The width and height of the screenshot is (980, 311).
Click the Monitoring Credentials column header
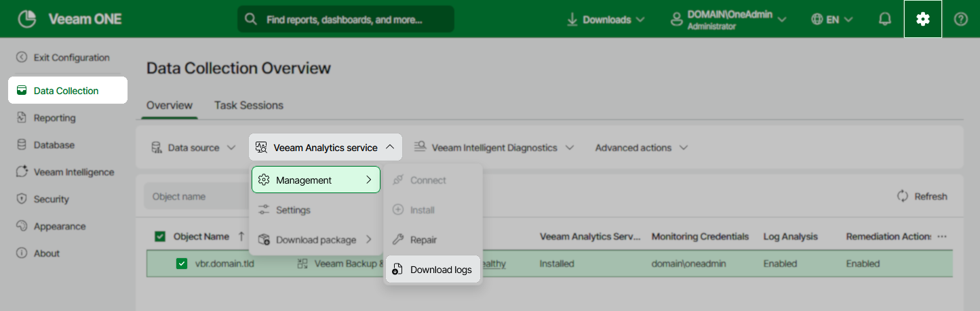[700, 236]
